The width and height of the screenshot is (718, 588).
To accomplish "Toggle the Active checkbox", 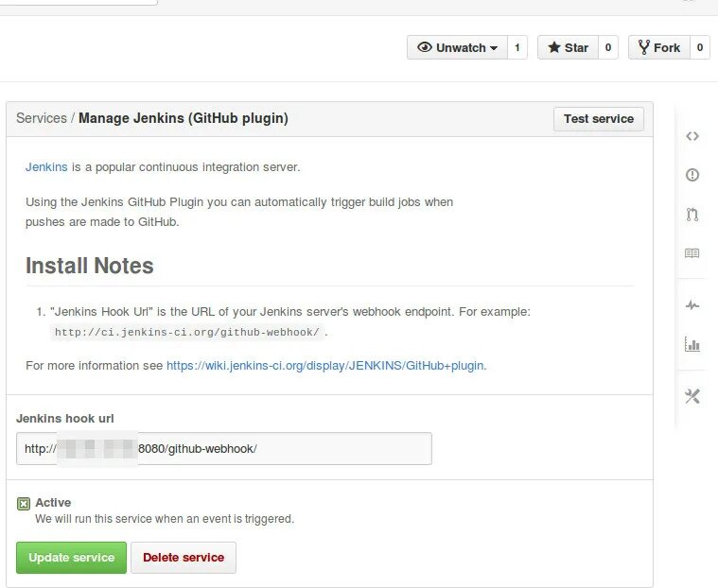I will pos(24,504).
